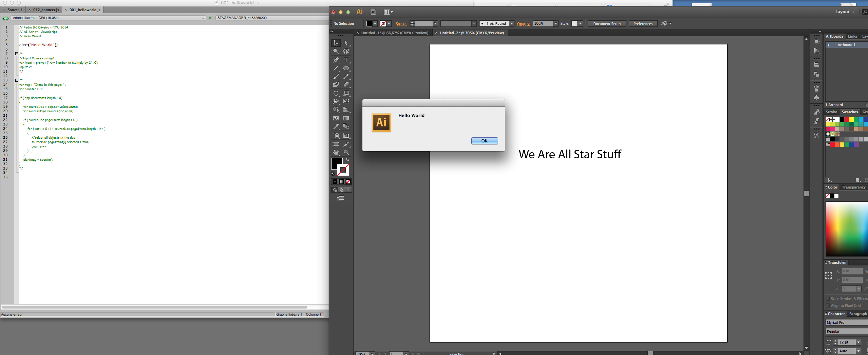
Task: Select the Magic Wand tool
Action: [x=336, y=51]
